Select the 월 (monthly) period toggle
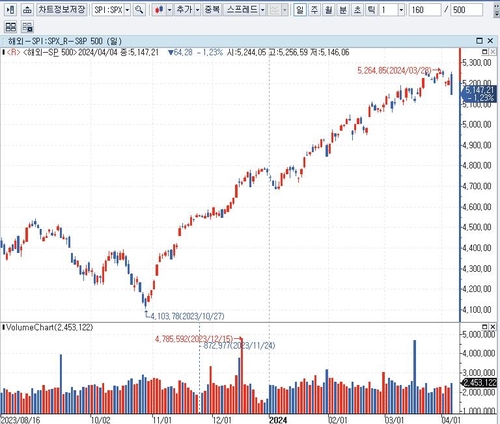The image size is (500, 424). pyautogui.click(x=329, y=10)
